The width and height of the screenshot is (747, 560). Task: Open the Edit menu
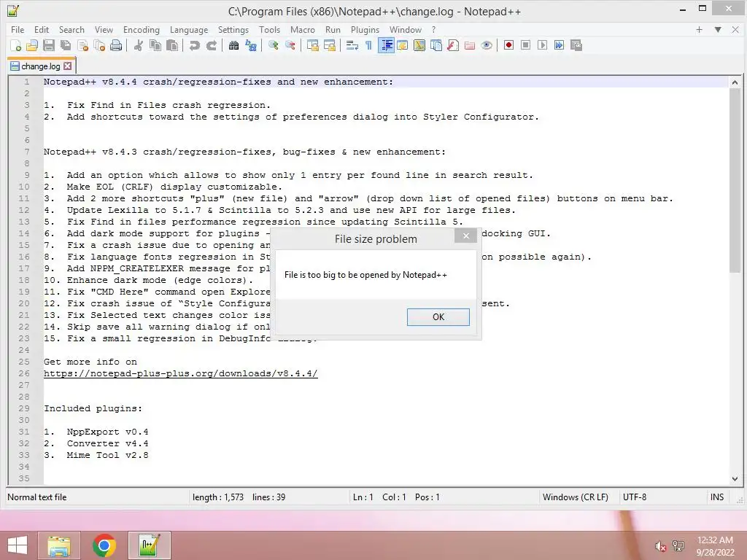pyautogui.click(x=42, y=29)
